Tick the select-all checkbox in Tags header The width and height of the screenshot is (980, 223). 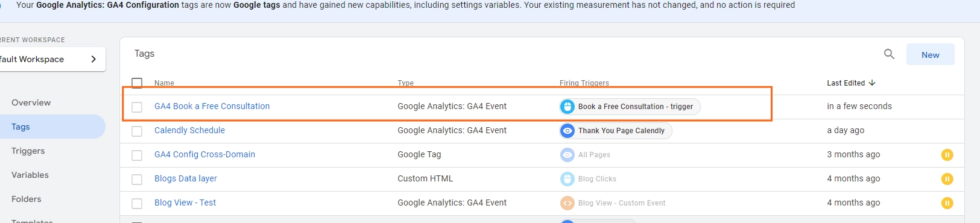pos(137,83)
